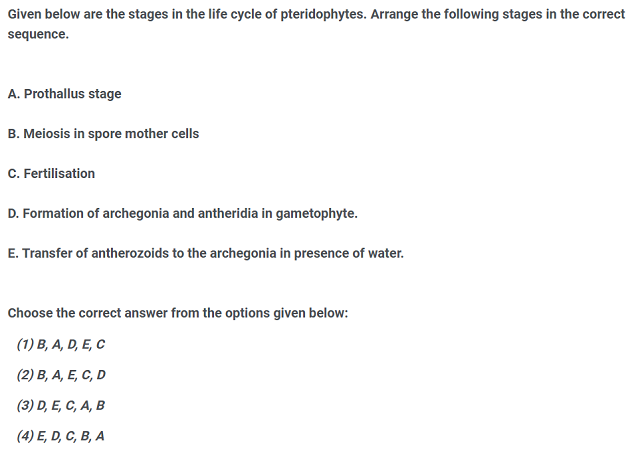Click statement E, Transfer of antherozoids

tap(205, 254)
